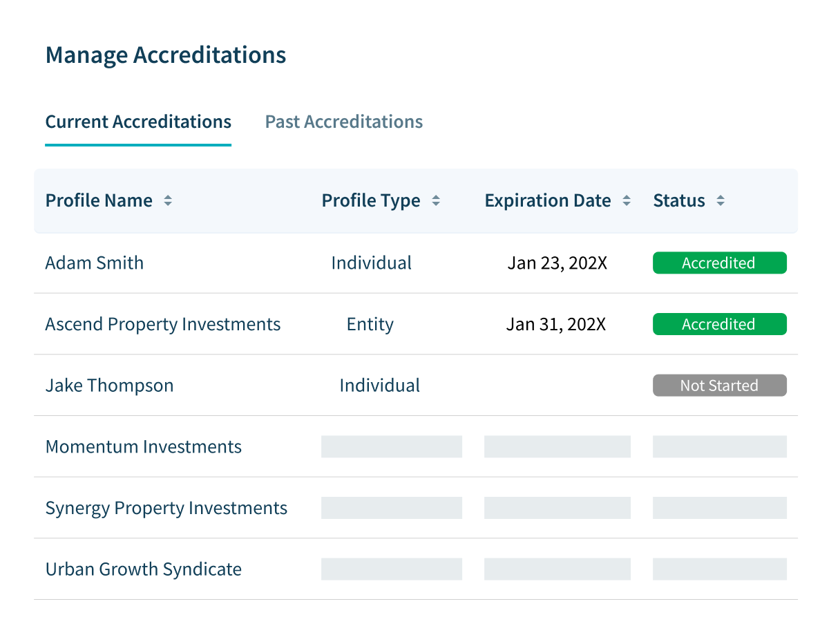
Task: Click Jan 23, 202X expiration date
Action: tap(557, 263)
